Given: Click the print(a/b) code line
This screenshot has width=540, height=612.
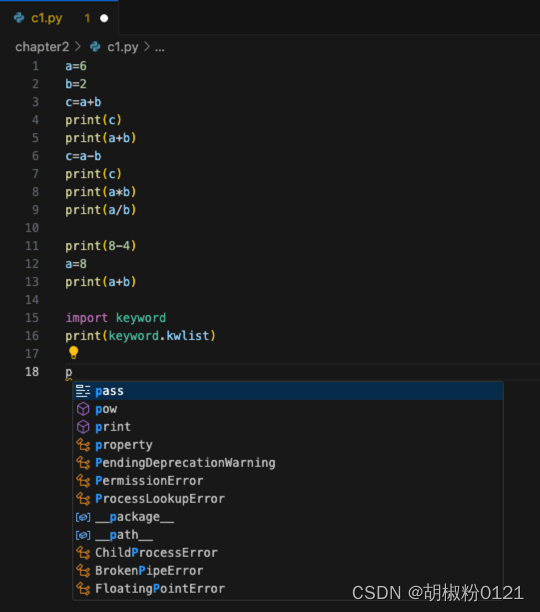Looking at the screenshot, I should coord(101,210).
